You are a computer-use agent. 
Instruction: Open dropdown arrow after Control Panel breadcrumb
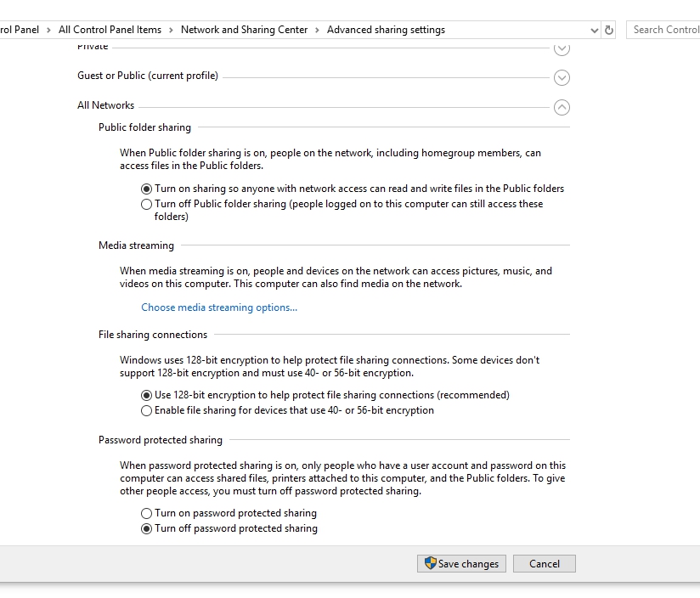48,31
